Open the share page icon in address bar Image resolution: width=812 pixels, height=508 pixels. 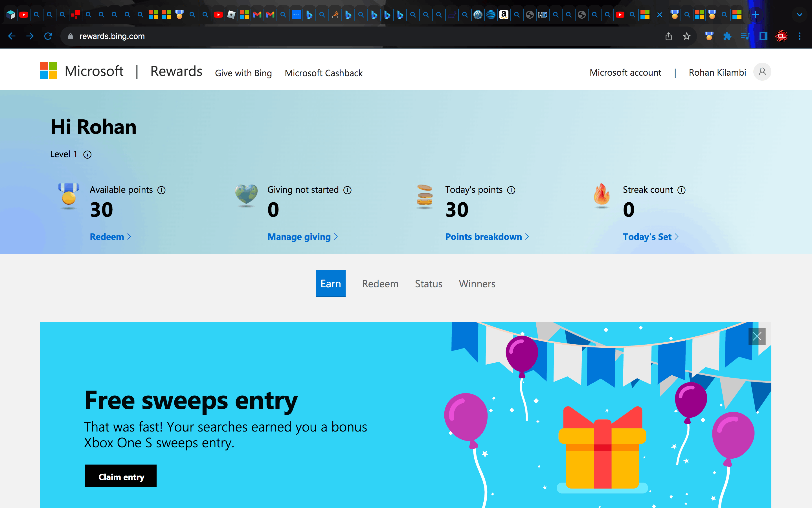click(669, 36)
